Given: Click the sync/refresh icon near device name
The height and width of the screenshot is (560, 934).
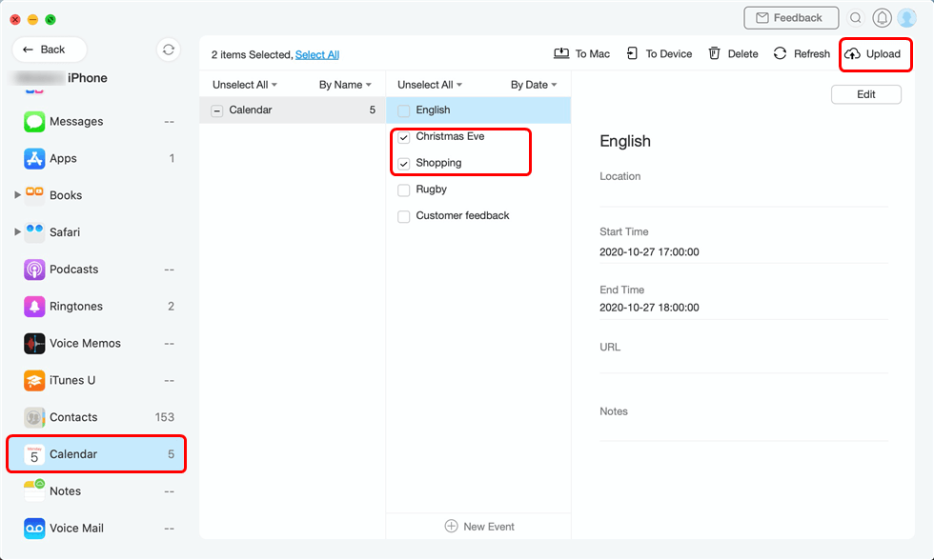Looking at the screenshot, I should pos(168,49).
